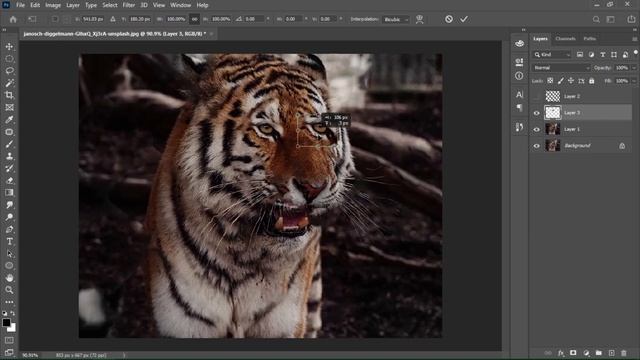This screenshot has height=360, width=640.
Task: Commit the transform with the checkmark
Action: 464,19
